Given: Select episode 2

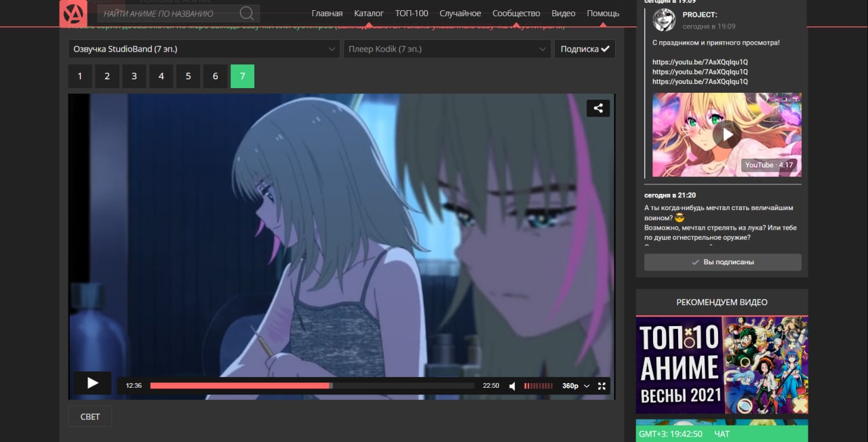Looking at the screenshot, I should point(107,76).
